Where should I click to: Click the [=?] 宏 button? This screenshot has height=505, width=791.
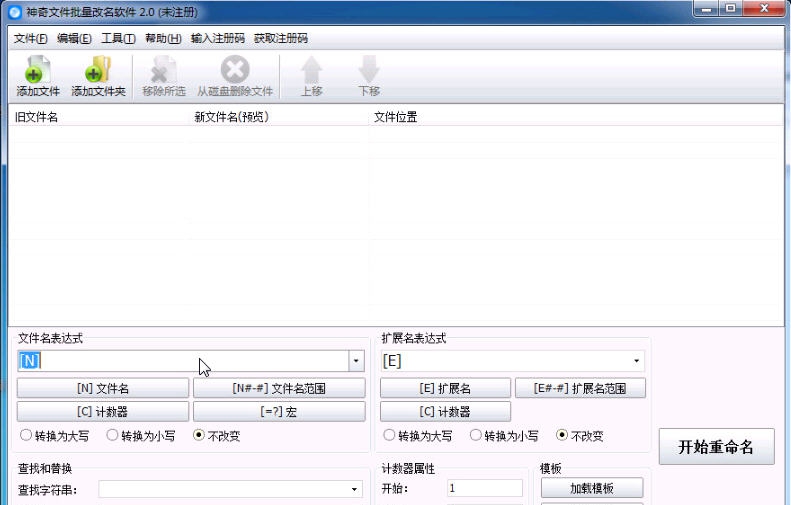pos(279,412)
